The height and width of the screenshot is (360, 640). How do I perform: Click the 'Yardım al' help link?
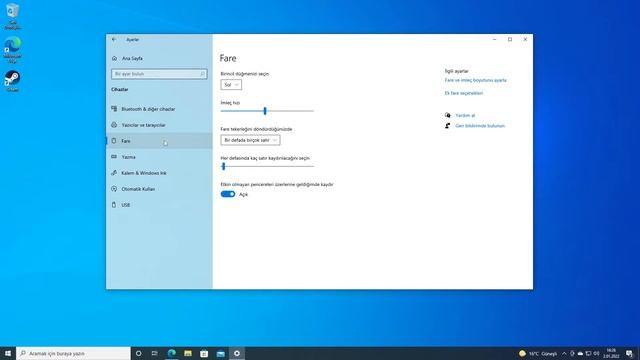[x=465, y=116]
